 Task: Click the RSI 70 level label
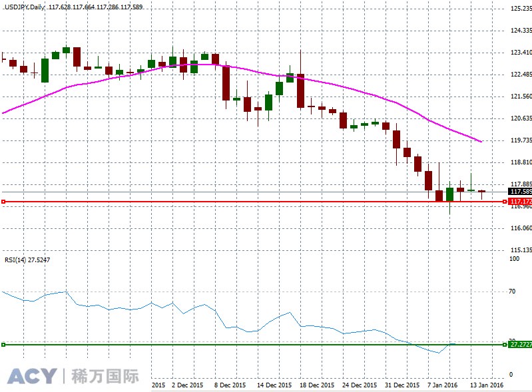click(x=512, y=291)
